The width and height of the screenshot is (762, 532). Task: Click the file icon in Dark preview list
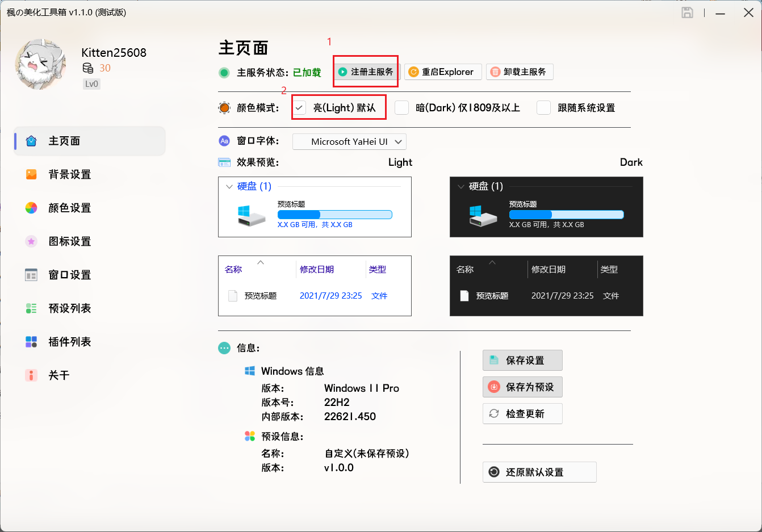(464, 296)
